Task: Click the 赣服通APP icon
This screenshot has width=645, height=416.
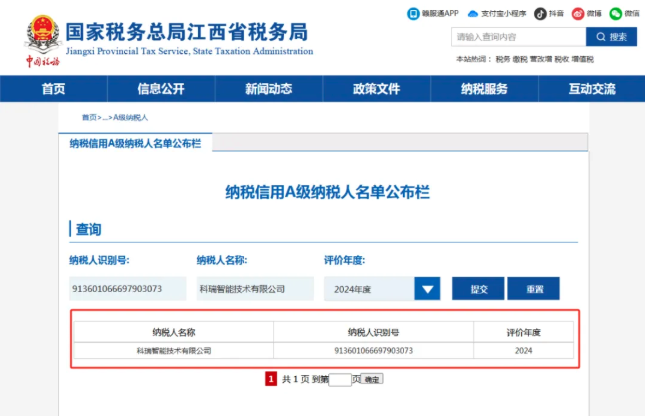Action: point(414,13)
